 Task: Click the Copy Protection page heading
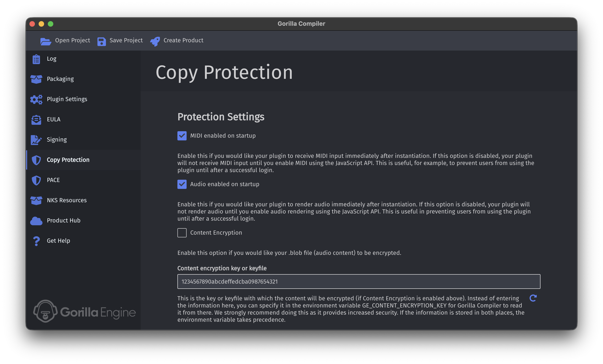click(x=224, y=72)
